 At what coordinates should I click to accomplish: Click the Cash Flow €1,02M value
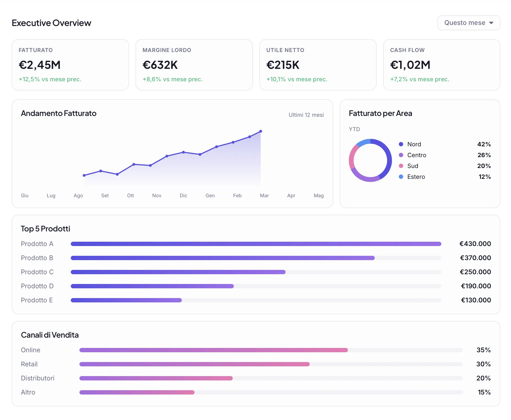coord(410,65)
